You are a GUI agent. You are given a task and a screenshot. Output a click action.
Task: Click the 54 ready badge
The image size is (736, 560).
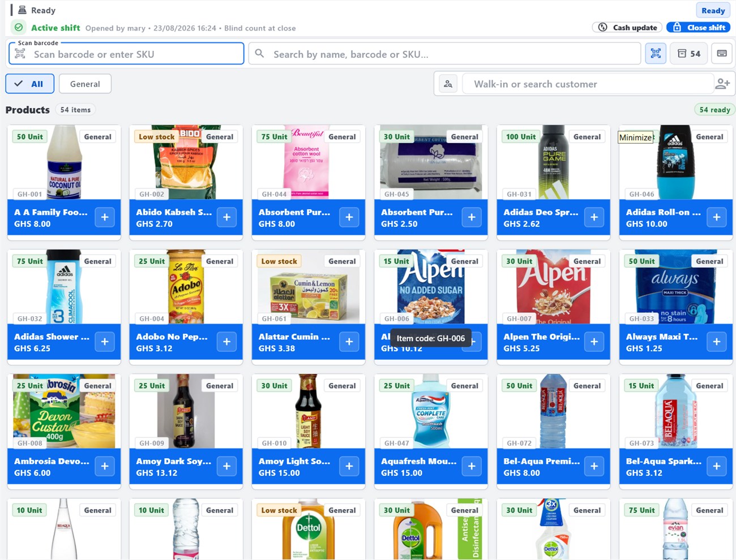click(x=714, y=110)
